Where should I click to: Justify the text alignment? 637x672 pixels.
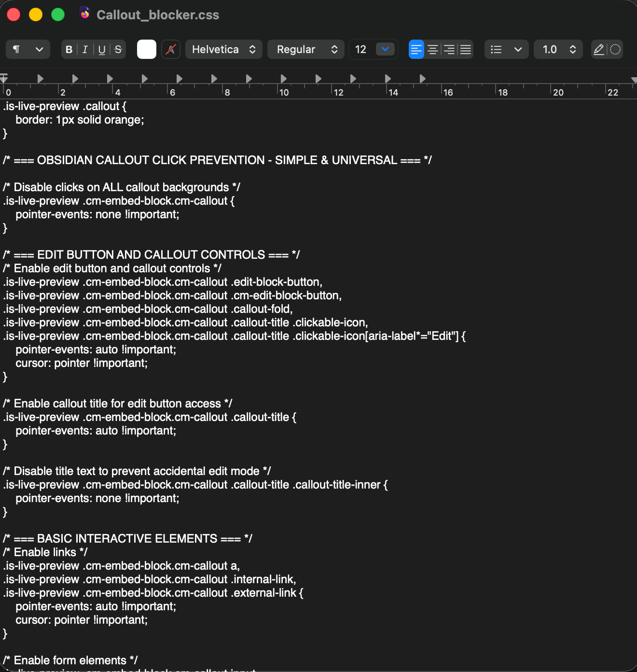point(466,49)
